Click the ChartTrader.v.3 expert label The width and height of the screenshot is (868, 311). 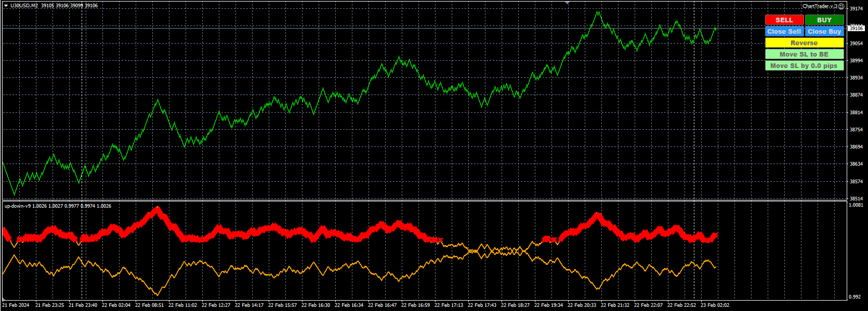click(820, 6)
